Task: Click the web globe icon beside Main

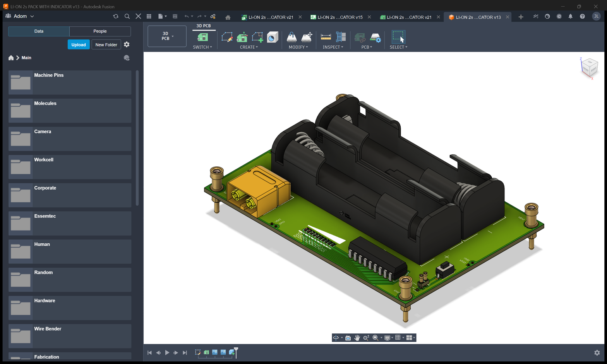Action: click(127, 58)
